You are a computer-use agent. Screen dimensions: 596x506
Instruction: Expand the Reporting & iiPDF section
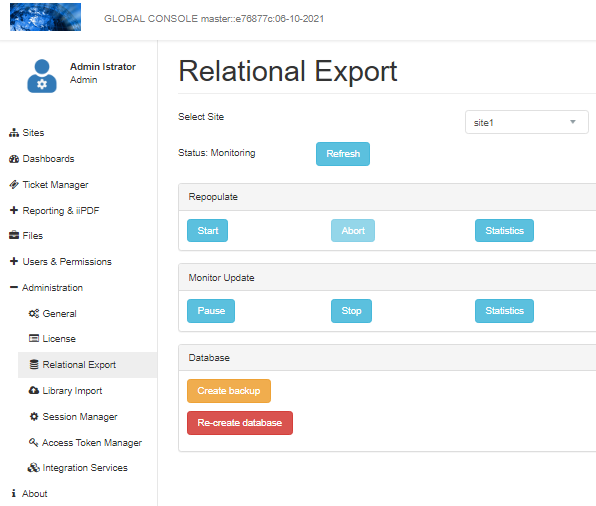click(54, 210)
